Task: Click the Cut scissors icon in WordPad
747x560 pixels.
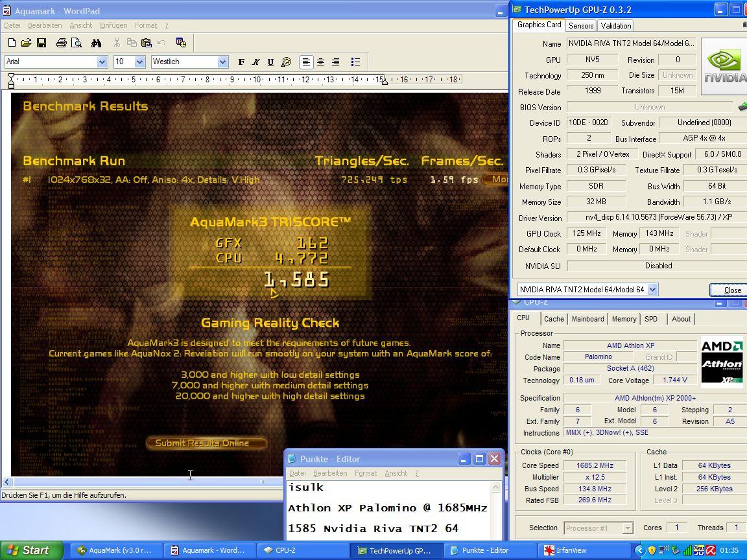Action: tap(117, 43)
